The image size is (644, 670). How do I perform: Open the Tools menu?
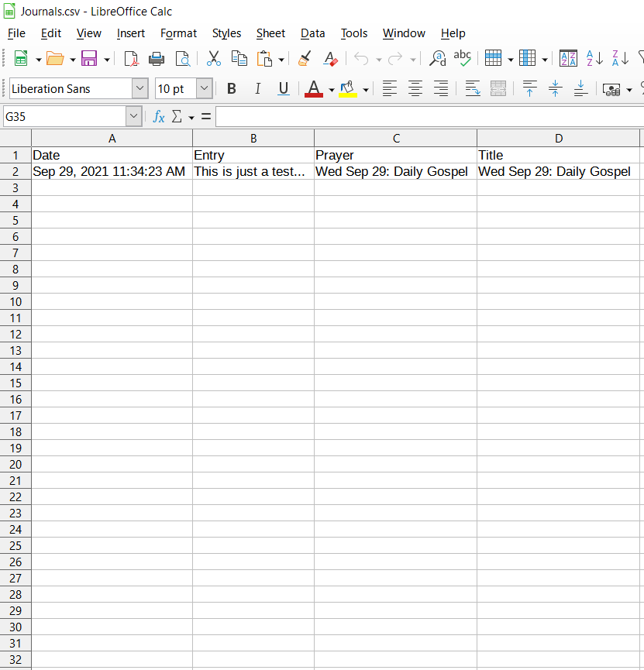pyautogui.click(x=354, y=33)
